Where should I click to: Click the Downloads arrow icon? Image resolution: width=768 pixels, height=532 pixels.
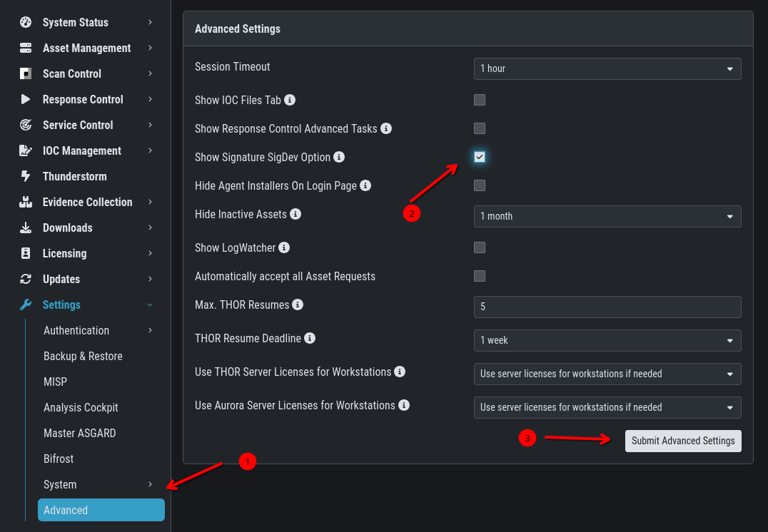pos(26,227)
